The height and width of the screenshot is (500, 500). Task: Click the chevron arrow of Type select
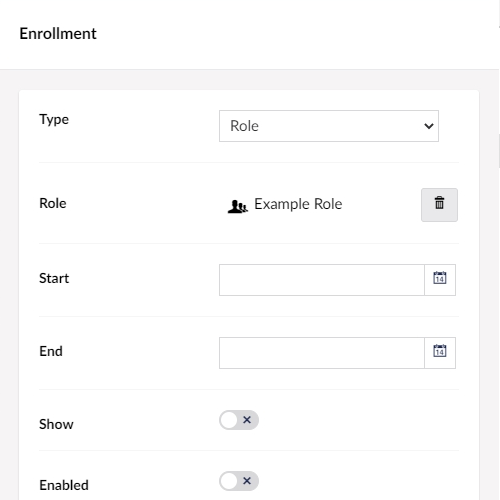point(429,126)
